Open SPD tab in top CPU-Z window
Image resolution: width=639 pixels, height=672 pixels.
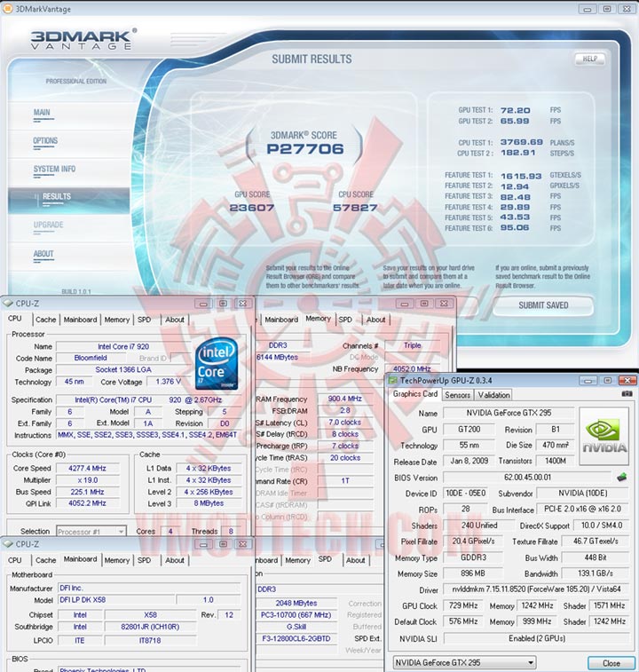point(145,320)
